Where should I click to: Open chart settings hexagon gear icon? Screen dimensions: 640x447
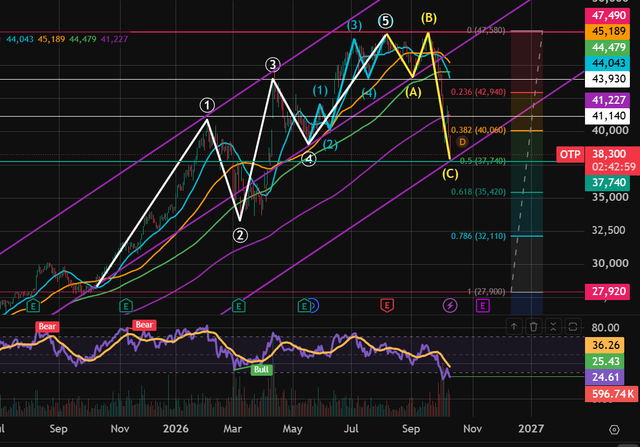click(614, 429)
